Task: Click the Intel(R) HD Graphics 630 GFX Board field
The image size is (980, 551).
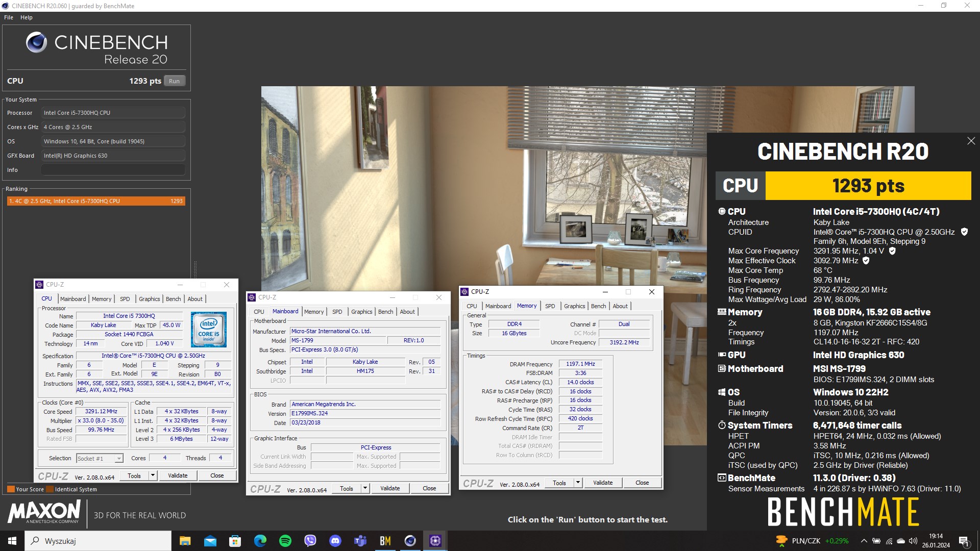Action: point(113,156)
